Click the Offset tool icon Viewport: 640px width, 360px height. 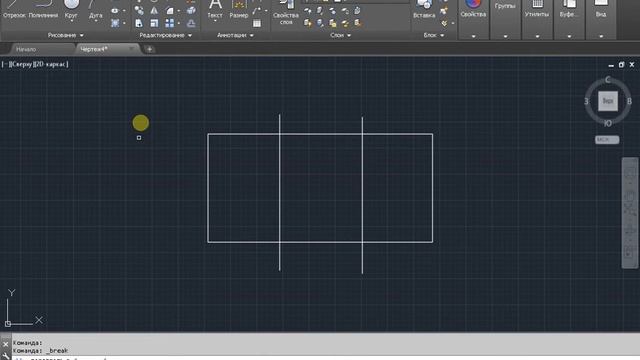pyautogui.click(x=191, y=23)
